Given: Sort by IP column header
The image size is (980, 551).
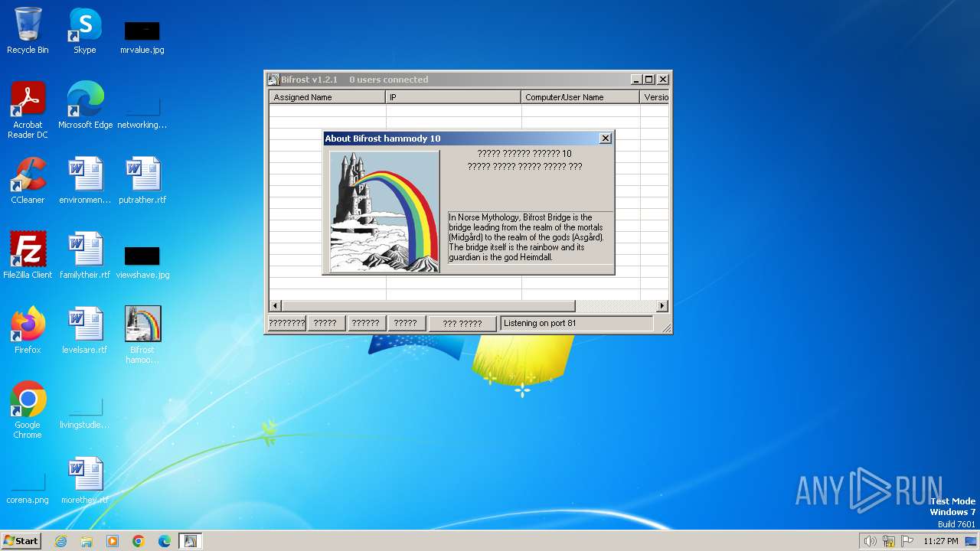Looking at the screenshot, I should pyautogui.click(x=453, y=97).
